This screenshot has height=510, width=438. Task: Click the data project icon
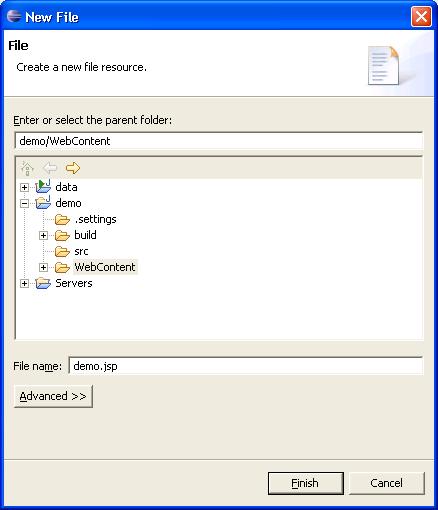click(x=43, y=187)
